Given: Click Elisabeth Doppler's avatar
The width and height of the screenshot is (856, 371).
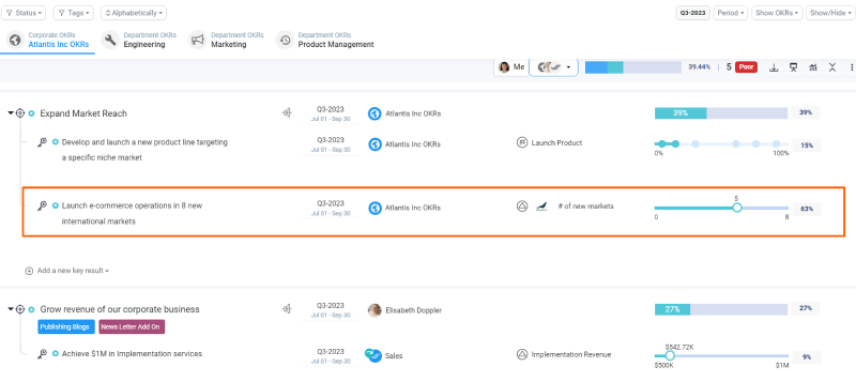Looking at the screenshot, I should click(x=374, y=310).
